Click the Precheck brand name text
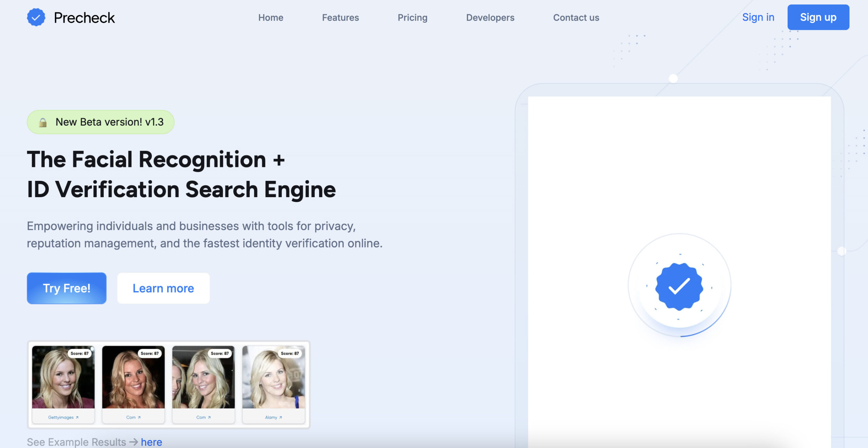The height and width of the screenshot is (448, 868). 84,18
